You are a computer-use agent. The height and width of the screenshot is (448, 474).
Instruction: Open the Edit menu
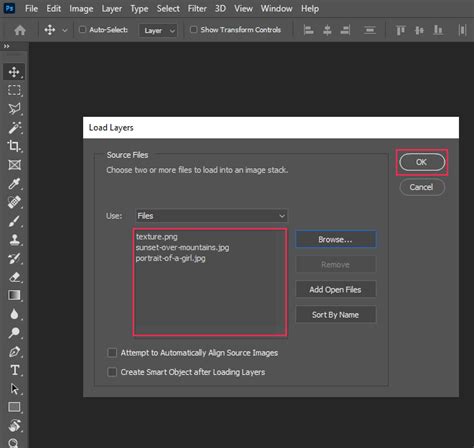tap(53, 9)
